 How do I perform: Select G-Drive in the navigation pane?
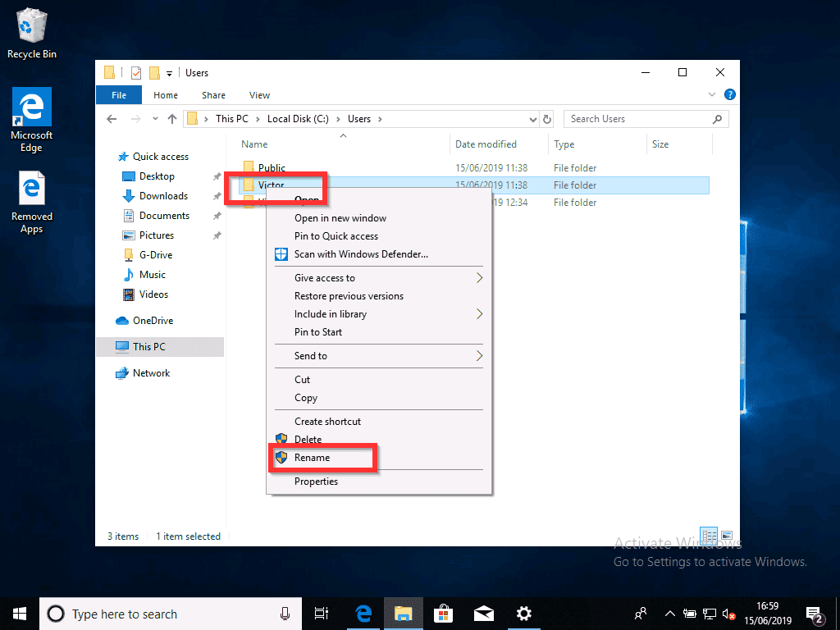(155, 255)
